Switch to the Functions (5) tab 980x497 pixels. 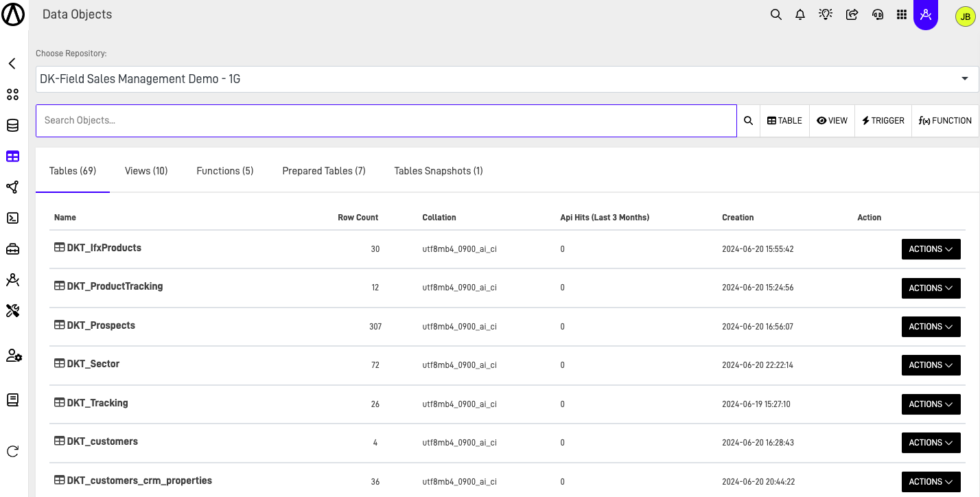pyautogui.click(x=225, y=171)
